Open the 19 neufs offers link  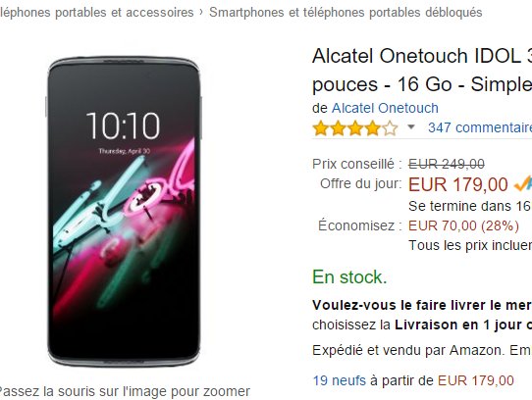[340, 380]
